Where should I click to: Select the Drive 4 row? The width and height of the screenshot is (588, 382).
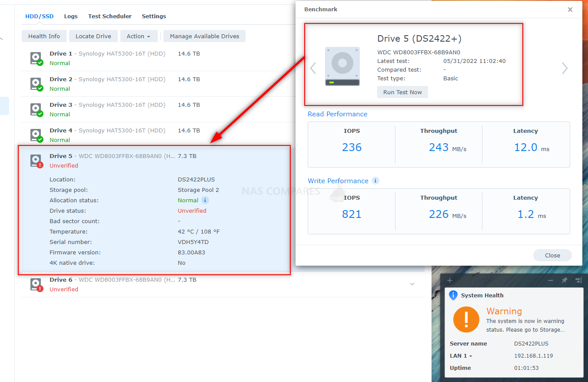pos(223,135)
